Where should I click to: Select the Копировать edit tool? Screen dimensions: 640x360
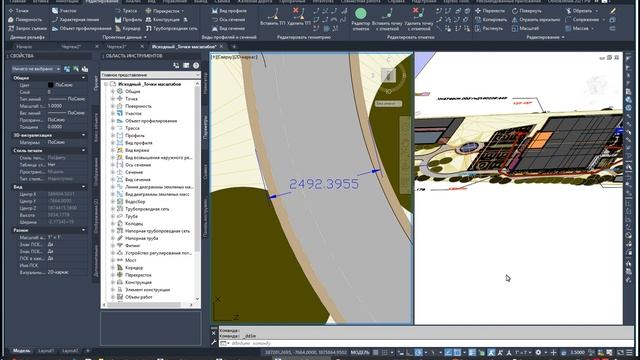point(491,20)
